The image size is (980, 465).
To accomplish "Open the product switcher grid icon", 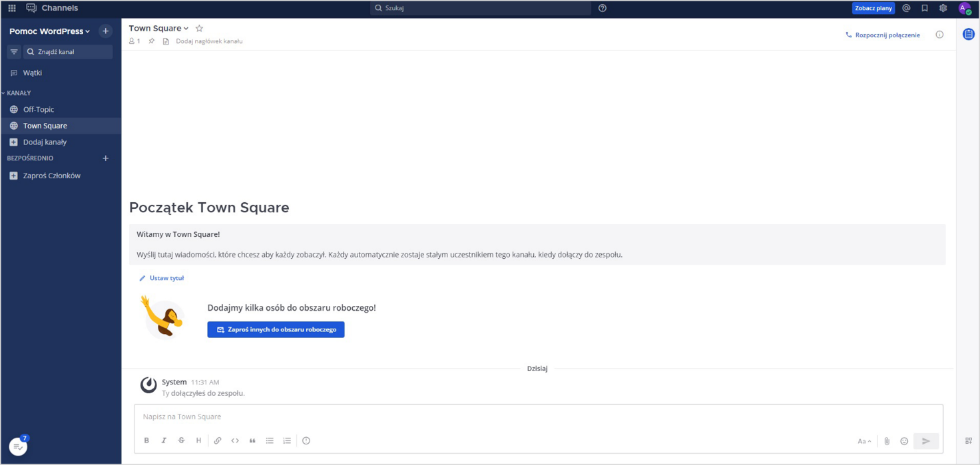I will pos(12,8).
